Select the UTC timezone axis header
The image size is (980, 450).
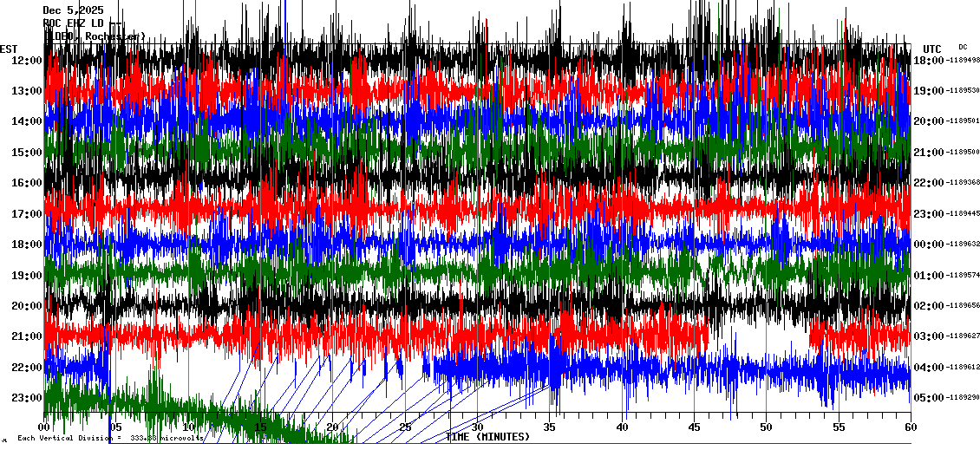click(x=932, y=49)
